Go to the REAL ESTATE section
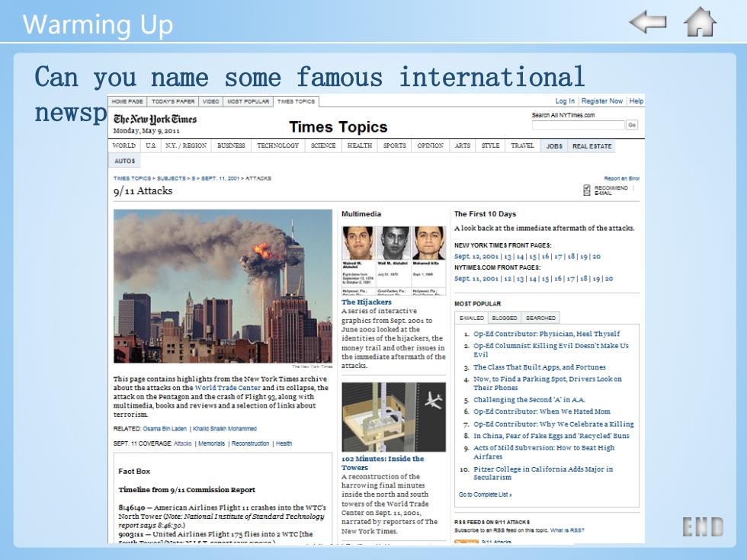Image resolution: width=747 pixels, height=560 pixels. tap(592, 146)
